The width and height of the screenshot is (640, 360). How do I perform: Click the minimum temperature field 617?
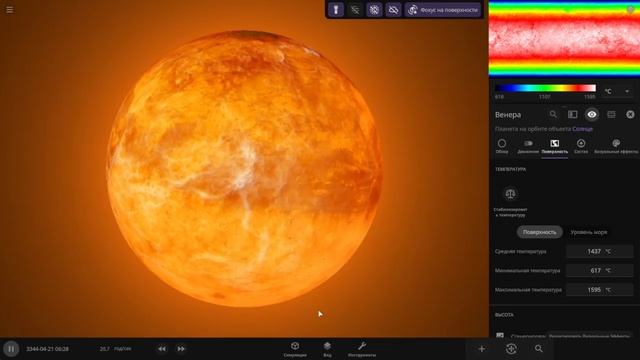pos(599,270)
